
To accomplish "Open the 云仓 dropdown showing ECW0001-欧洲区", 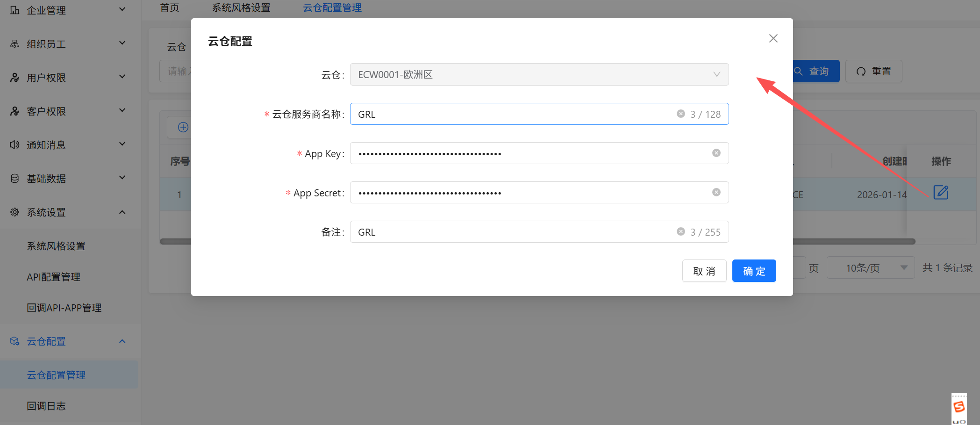I will click(x=539, y=74).
